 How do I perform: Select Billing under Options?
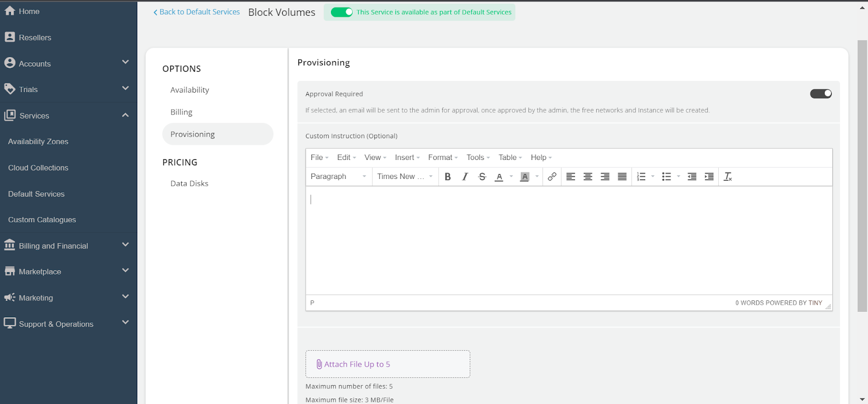coord(181,112)
